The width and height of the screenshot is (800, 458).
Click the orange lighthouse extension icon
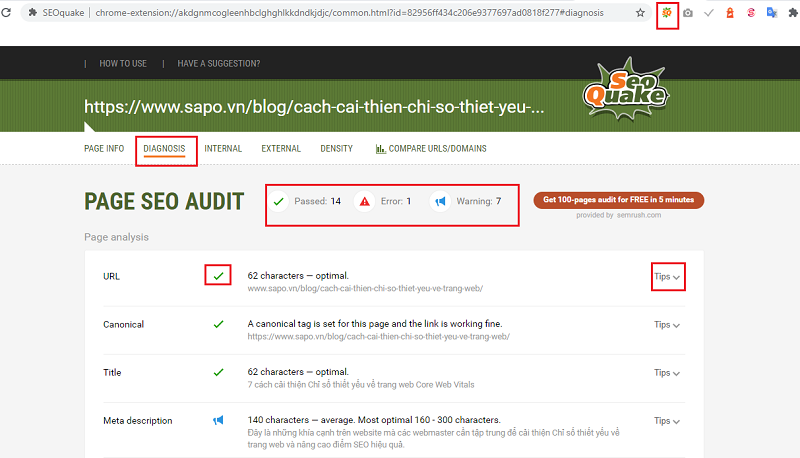pos(730,13)
